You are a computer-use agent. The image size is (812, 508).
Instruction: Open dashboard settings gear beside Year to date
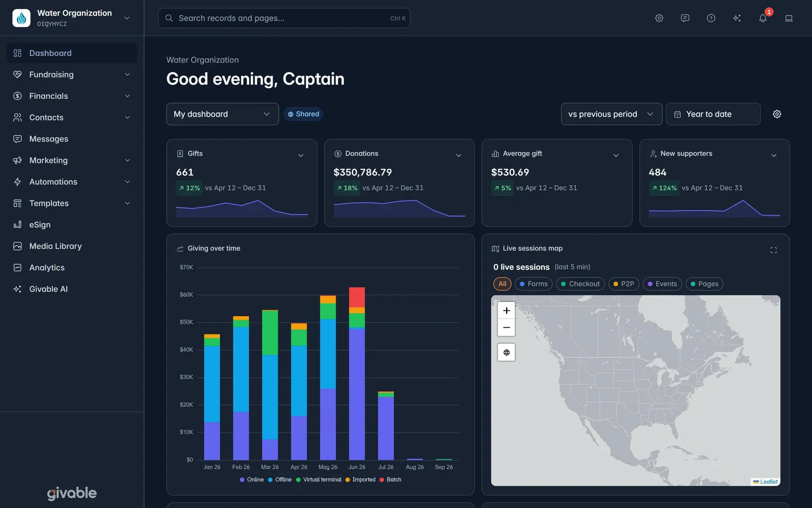coord(777,114)
